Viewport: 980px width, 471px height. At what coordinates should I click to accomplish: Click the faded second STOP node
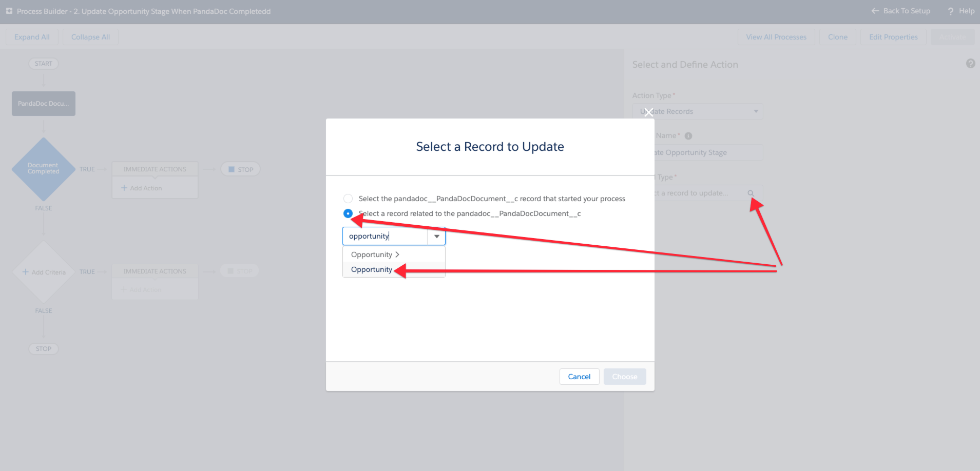coord(240,271)
